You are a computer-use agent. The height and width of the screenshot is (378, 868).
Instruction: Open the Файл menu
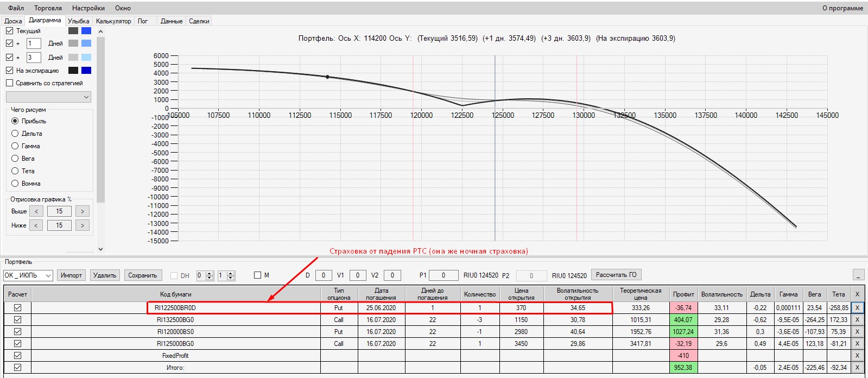16,8
